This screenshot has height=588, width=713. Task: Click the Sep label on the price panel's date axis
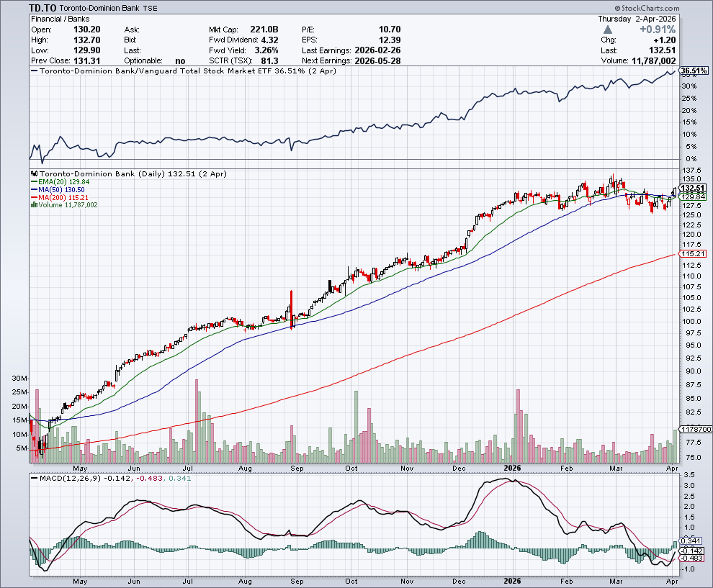297,469
